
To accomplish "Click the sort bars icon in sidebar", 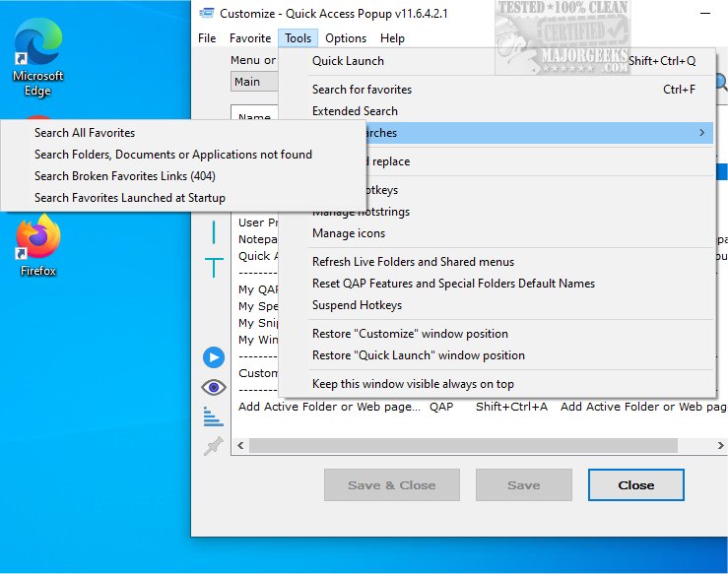I will coord(214,416).
